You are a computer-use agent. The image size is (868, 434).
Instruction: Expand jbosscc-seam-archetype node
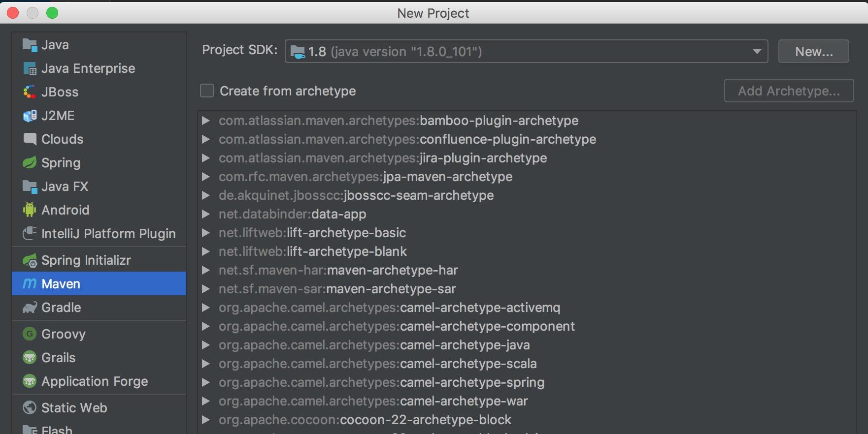(x=206, y=195)
